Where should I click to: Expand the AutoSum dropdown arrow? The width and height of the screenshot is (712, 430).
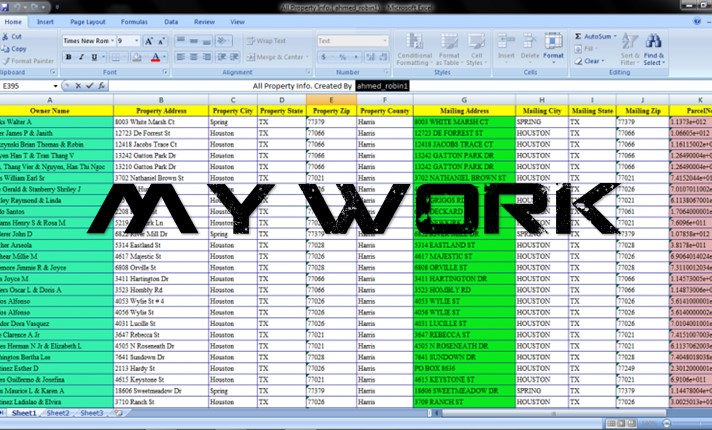click(x=615, y=36)
